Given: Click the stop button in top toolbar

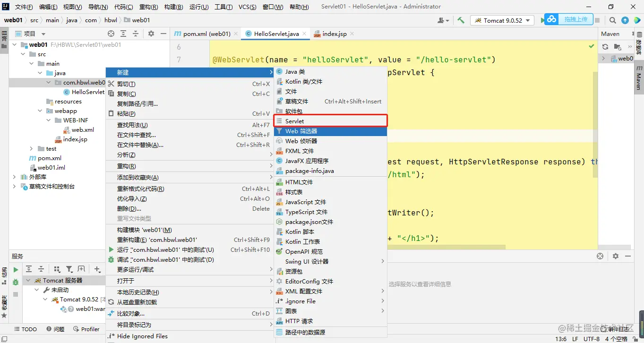Looking at the screenshot, I should 597,20.
